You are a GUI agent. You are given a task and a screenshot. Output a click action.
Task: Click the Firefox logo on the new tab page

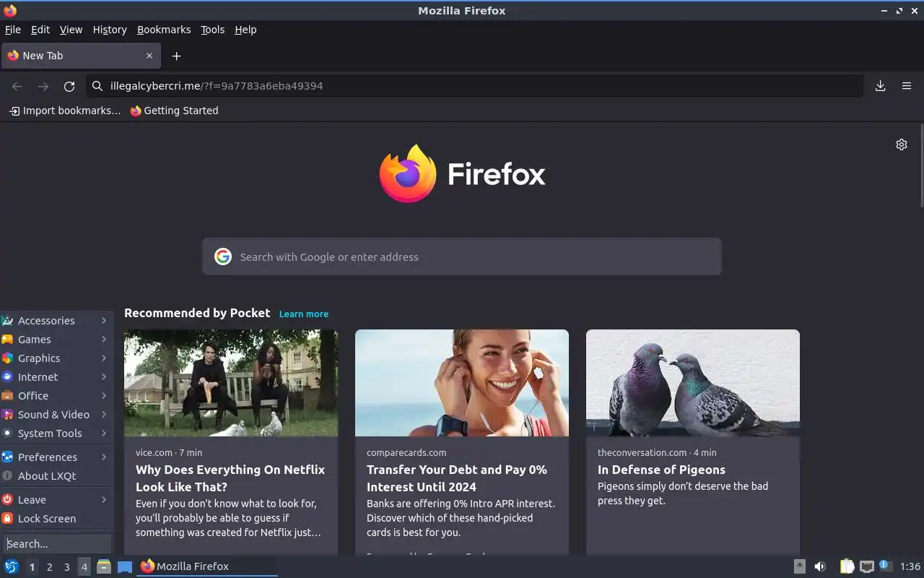tap(408, 173)
